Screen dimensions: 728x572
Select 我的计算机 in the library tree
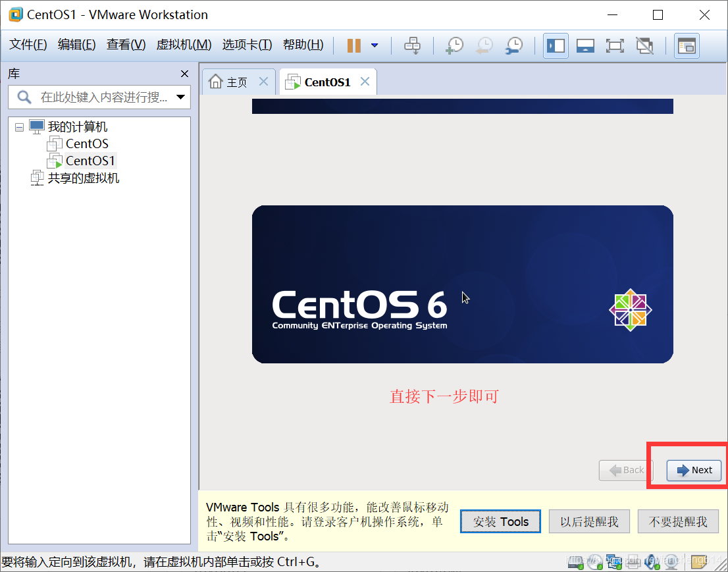click(x=77, y=127)
